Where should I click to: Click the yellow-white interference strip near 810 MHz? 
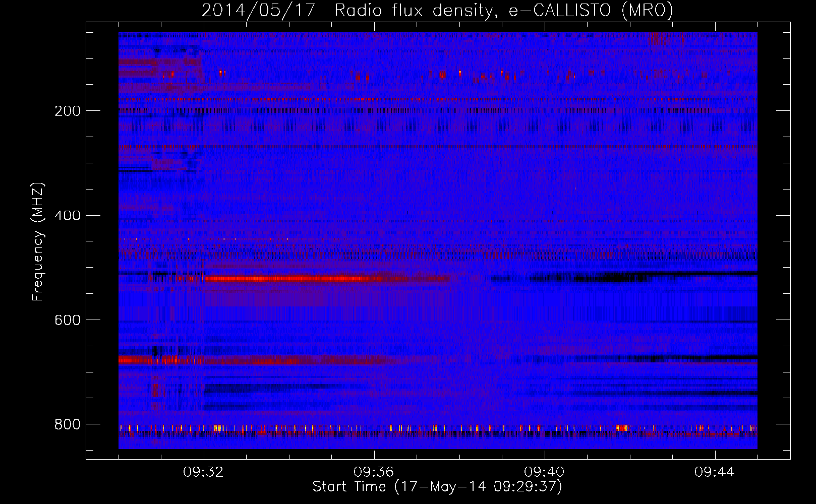tap(438, 428)
